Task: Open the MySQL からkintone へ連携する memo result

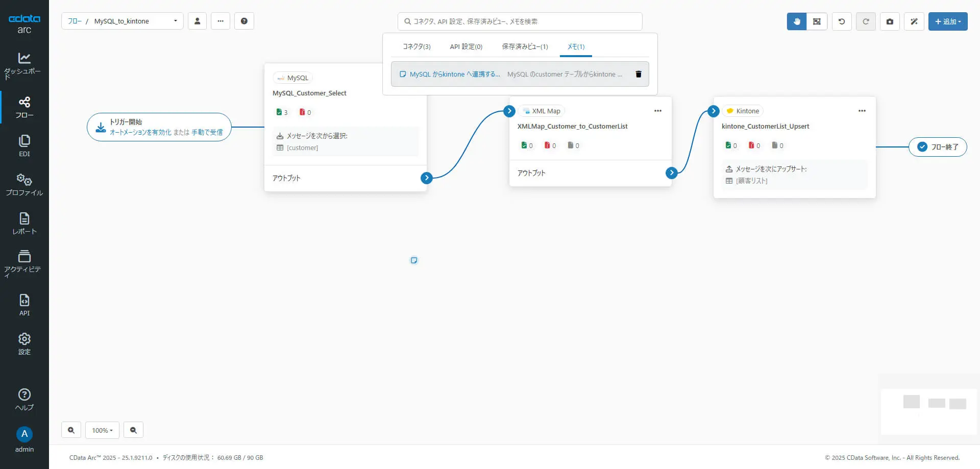Action: pyautogui.click(x=455, y=74)
